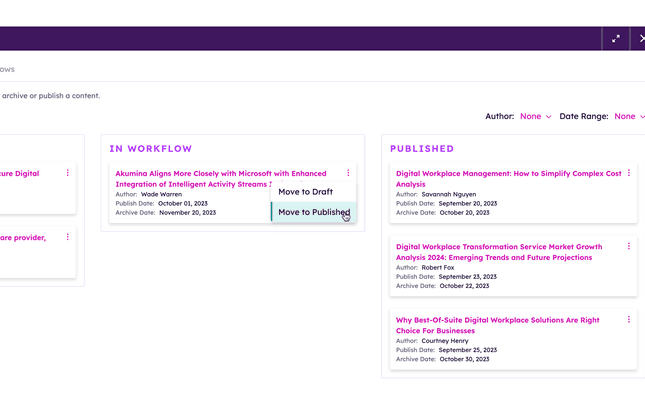Screen dimensions: 645x420
Task: Open the Author filter dropdown
Action: (536, 116)
